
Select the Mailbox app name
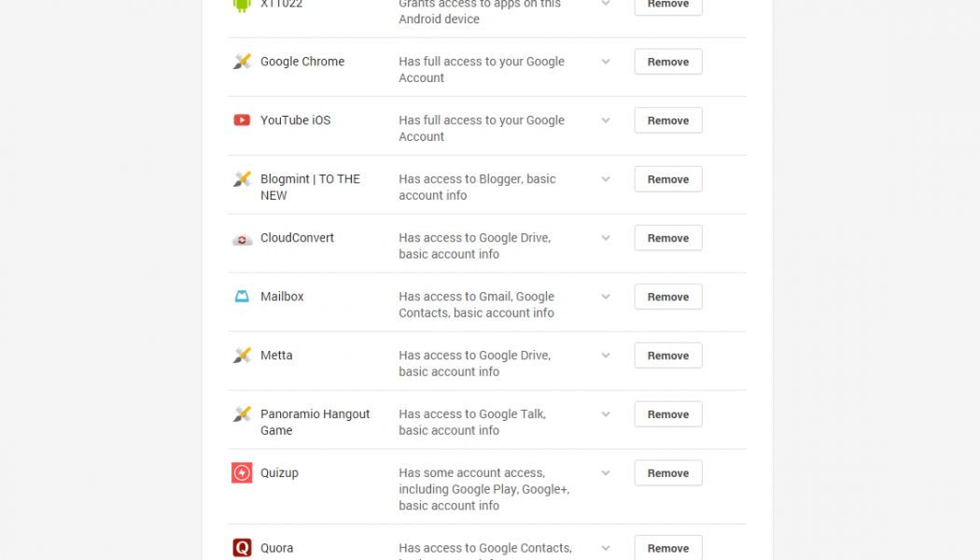point(282,297)
